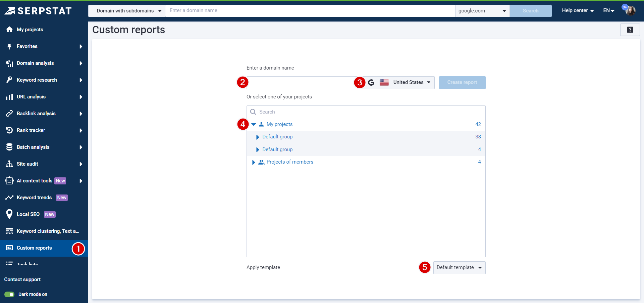Open the Rank tracker tool
This screenshot has width=644, height=303.
9,130
